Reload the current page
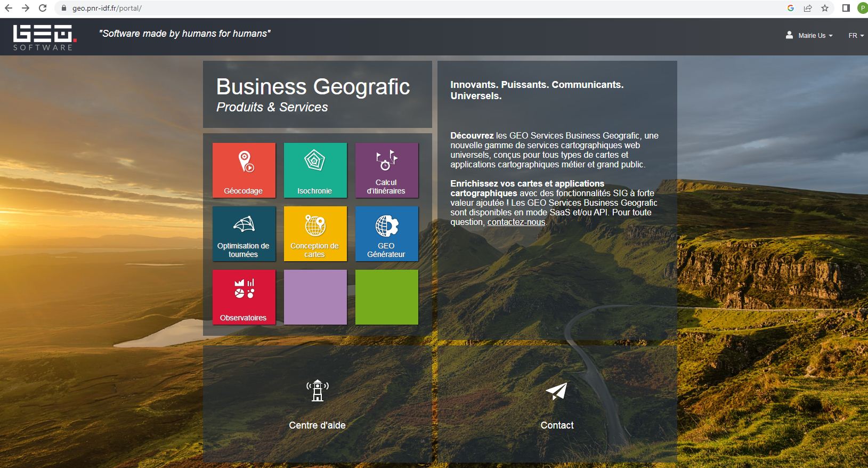 tap(43, 8)
